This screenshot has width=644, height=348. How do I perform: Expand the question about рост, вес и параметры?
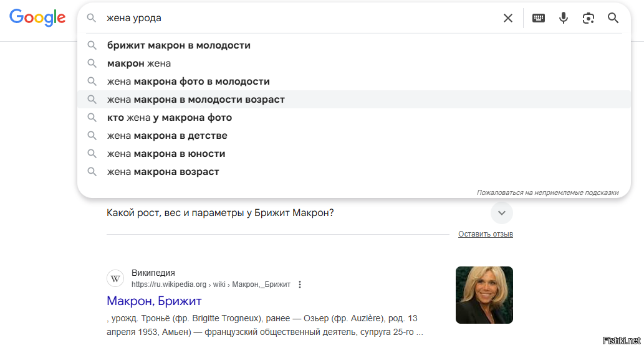501,213
